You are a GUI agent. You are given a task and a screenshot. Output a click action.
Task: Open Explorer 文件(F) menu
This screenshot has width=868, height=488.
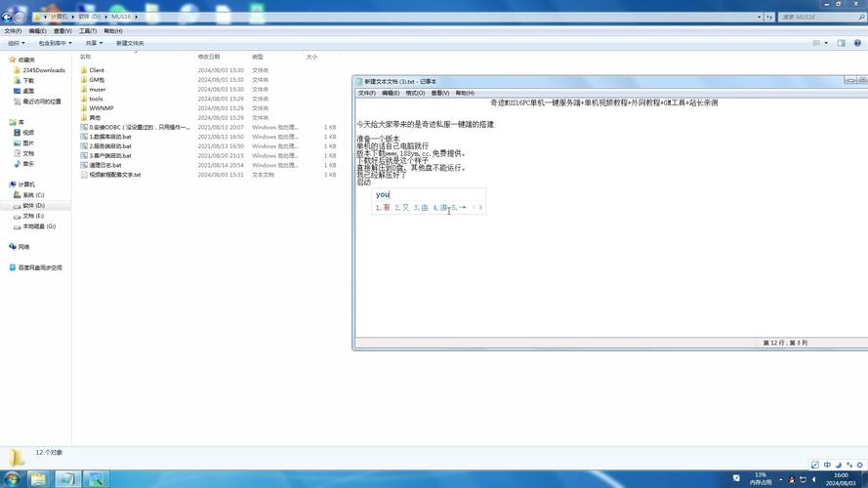(x=13, y=31)
